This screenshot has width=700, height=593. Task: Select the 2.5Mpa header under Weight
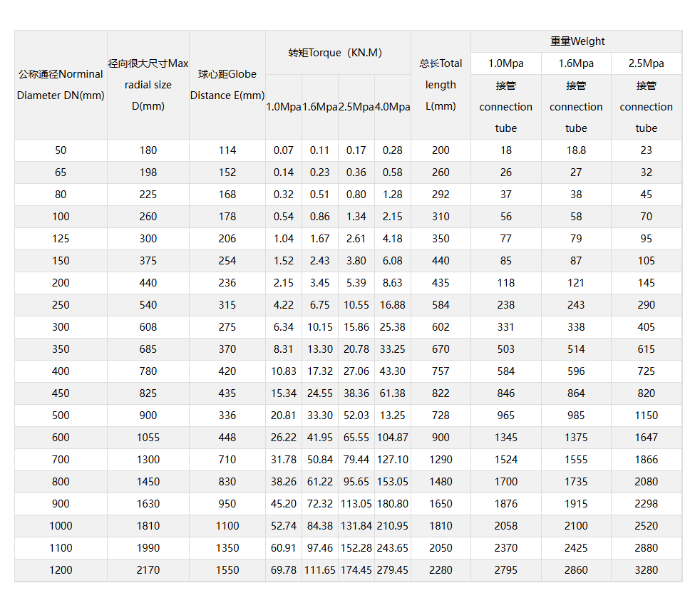[x=646, y=63]
